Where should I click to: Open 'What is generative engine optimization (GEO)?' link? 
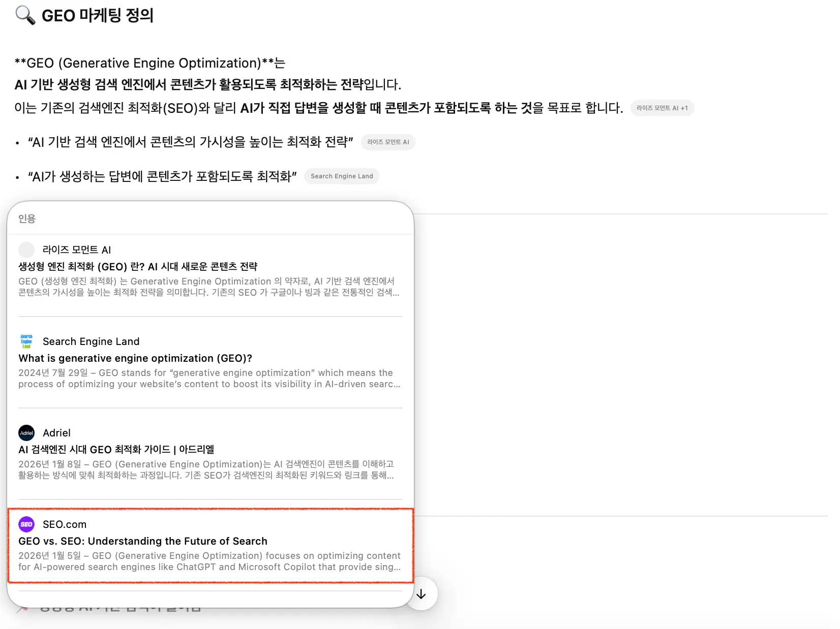(135, 358)
